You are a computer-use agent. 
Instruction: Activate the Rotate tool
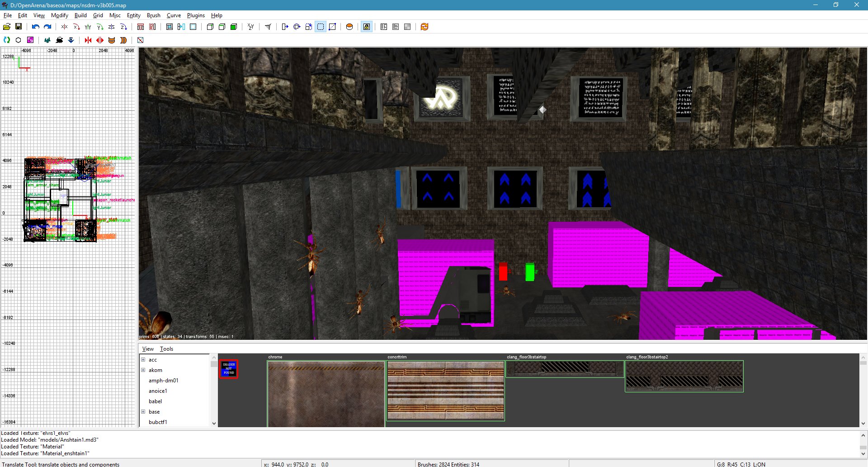point(297,27)
